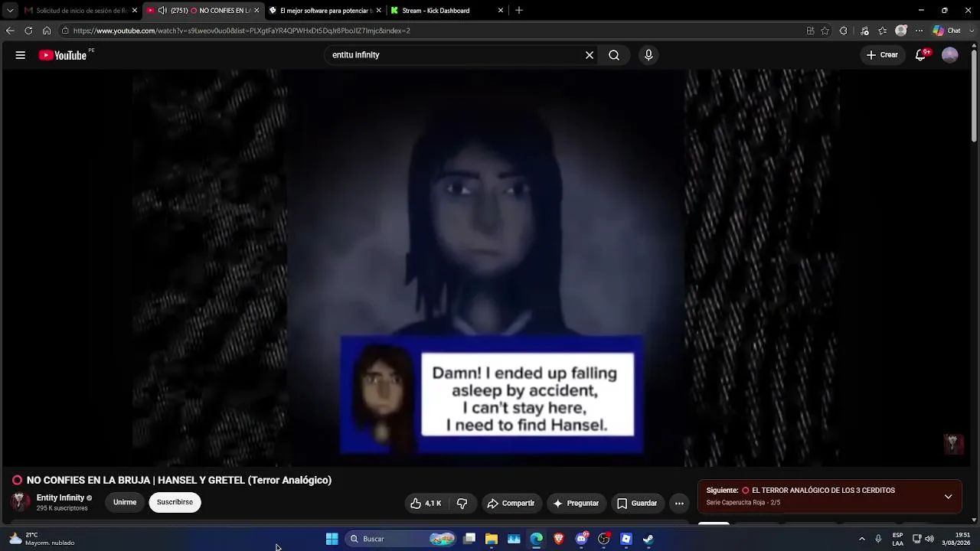Click the channel watermark on the video
Image resolution: width=980 pixels, height=551 pixels.
953,445
